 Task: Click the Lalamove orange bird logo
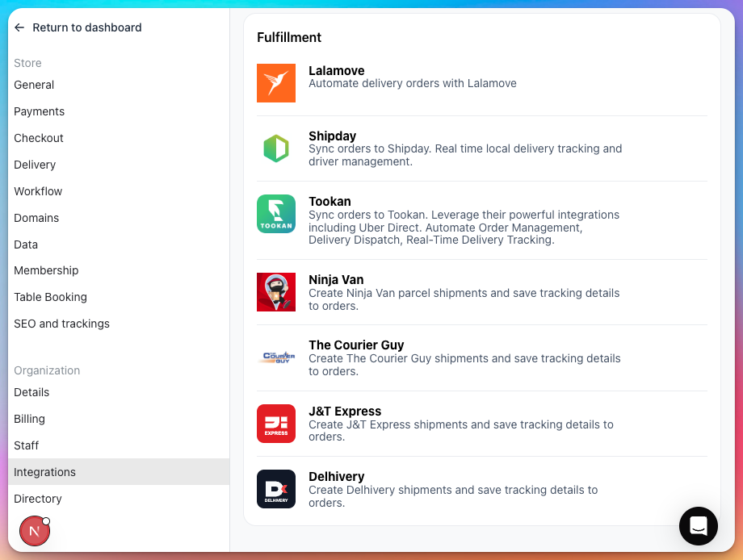pos(275,83)
